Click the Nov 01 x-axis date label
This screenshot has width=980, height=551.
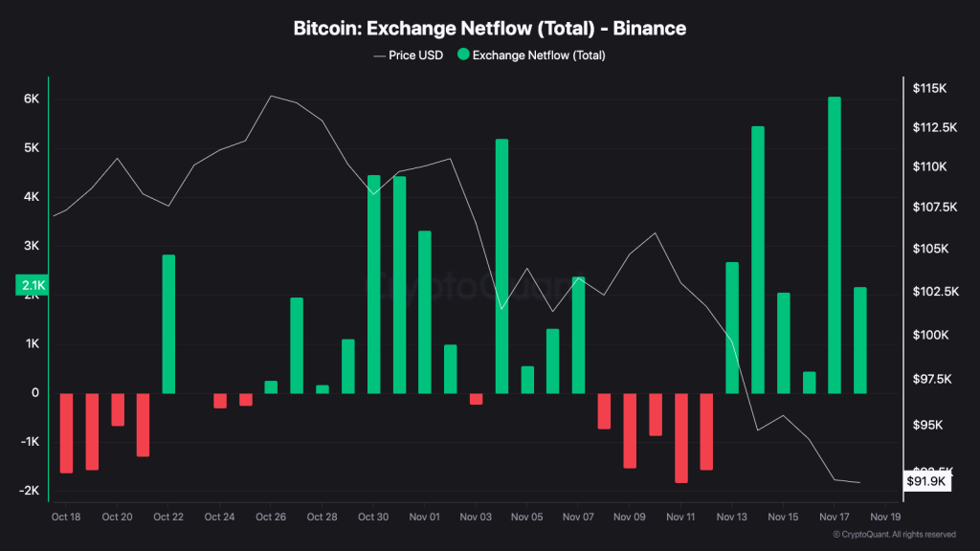tap(424, 518)
